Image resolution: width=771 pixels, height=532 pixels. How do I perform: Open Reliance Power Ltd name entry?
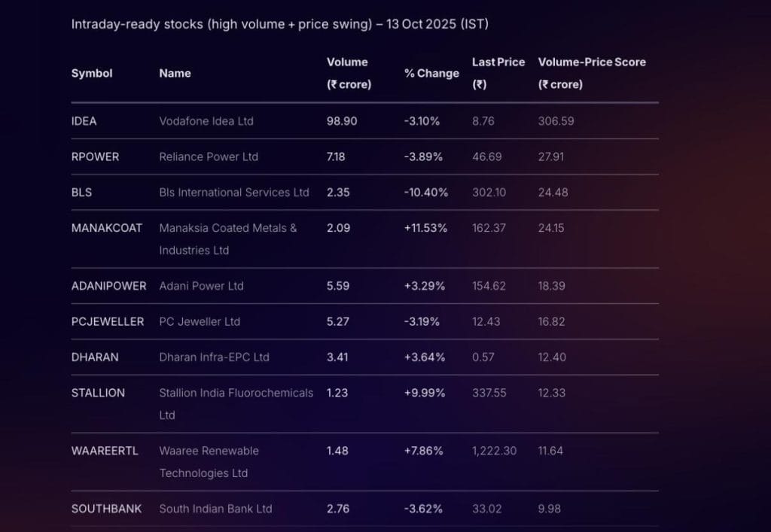click(209, 157)
